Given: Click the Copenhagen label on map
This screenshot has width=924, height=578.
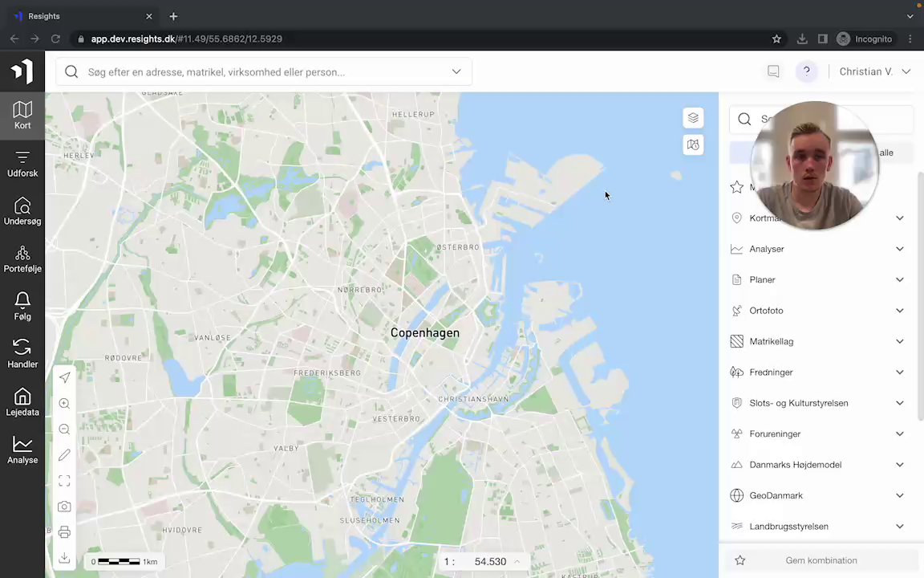Looking at the screenshot, I should [425, 332].
